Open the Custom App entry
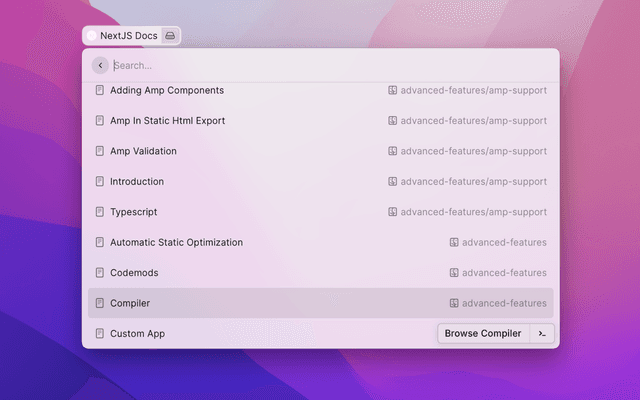The width and height of the screenshot is (640, 400). click(137, 333)
